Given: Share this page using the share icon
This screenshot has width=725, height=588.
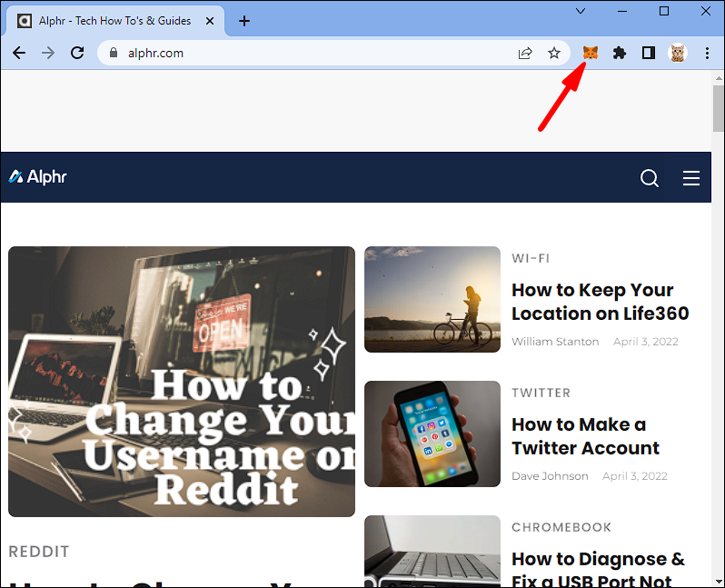Looking at the screenshot, I should (525, 54).
